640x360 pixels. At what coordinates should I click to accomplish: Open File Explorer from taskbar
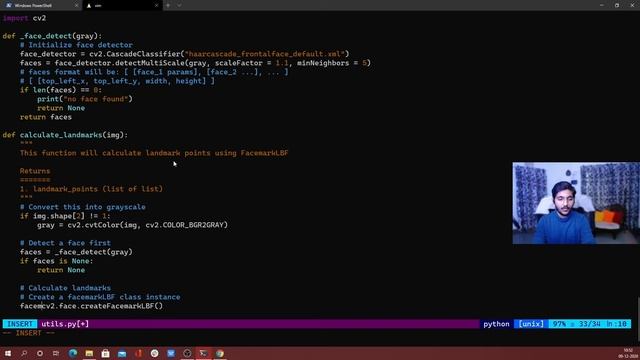[x=89, y=353]
